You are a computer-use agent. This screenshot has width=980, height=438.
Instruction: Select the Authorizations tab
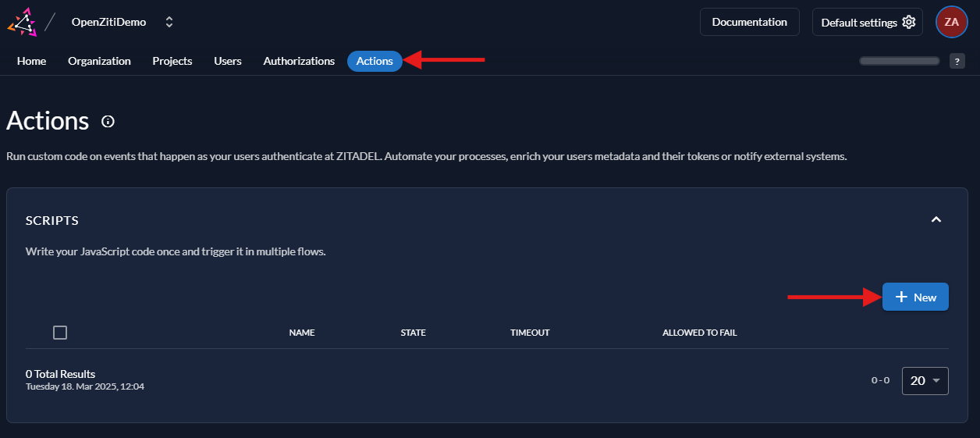(299, 61)
